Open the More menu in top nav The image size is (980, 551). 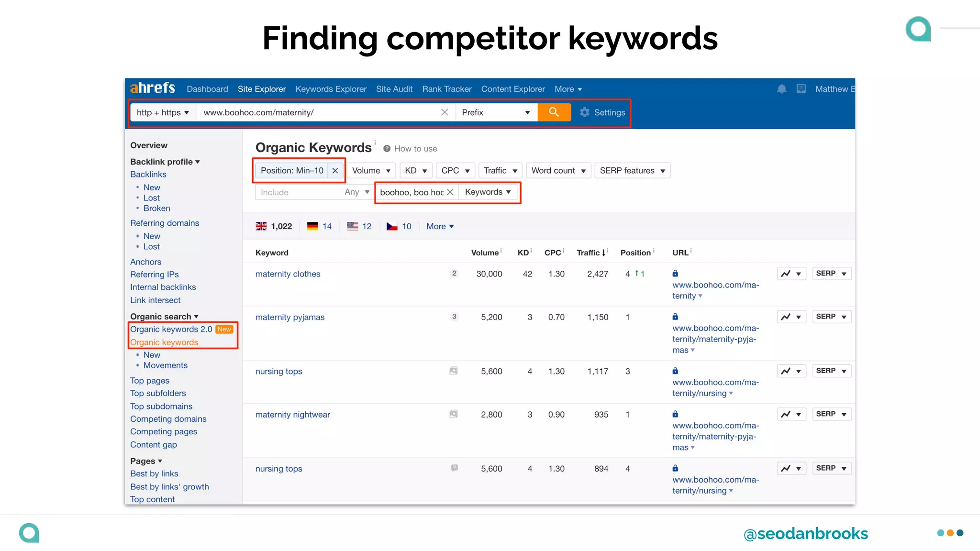pos(568,89)
